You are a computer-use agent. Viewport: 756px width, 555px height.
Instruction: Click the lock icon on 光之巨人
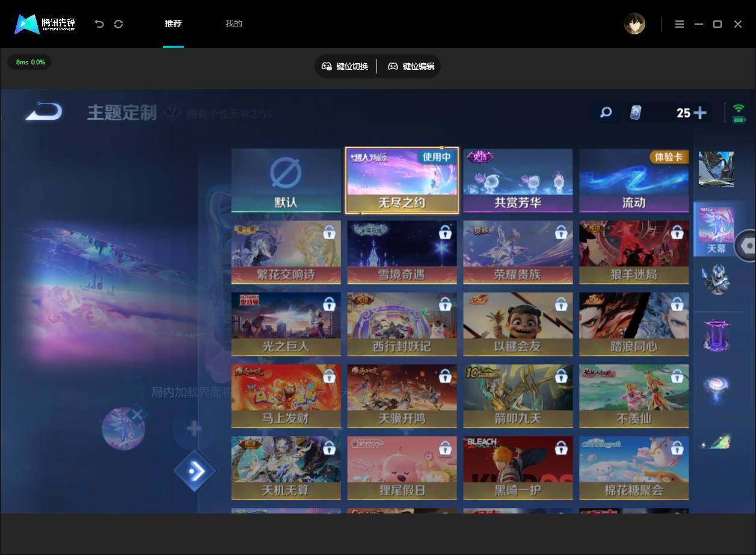[x=329, y=305]
